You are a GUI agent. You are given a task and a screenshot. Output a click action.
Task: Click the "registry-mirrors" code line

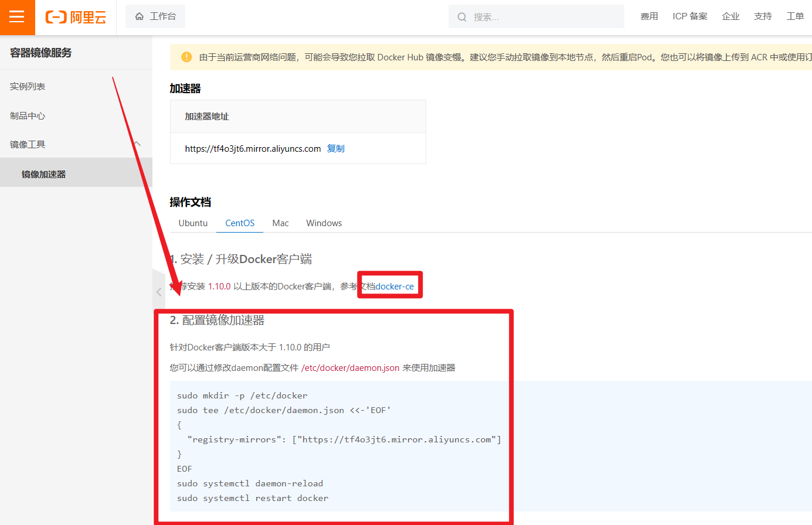click(344, 439)
